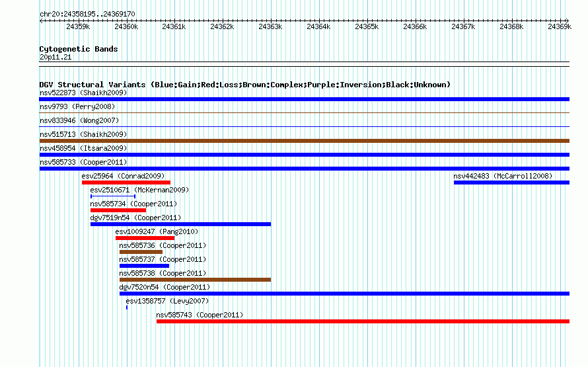Click the 24359k ruler tick label
Image resolution: width=588 pixels, height=367 pixels.
(x=78, y=26)
